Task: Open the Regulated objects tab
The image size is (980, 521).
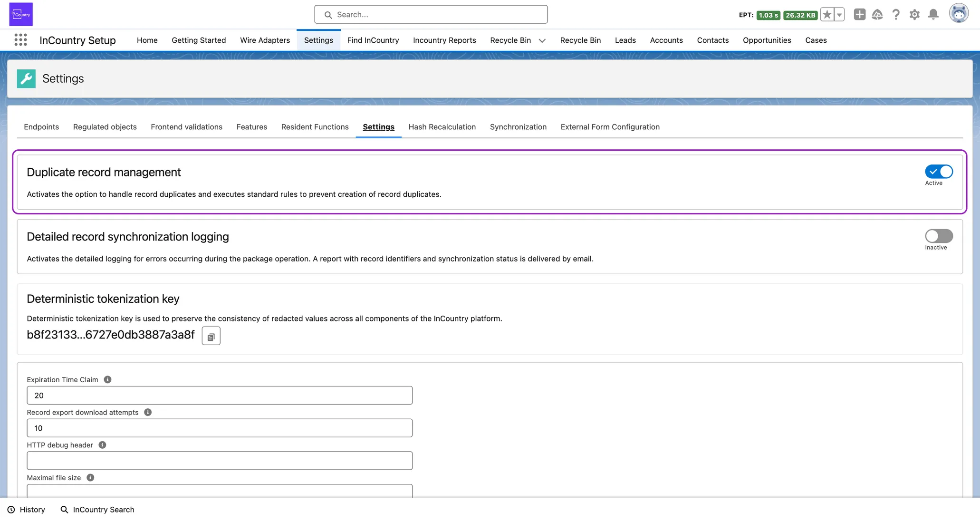Action: click(x=105, y=127)
